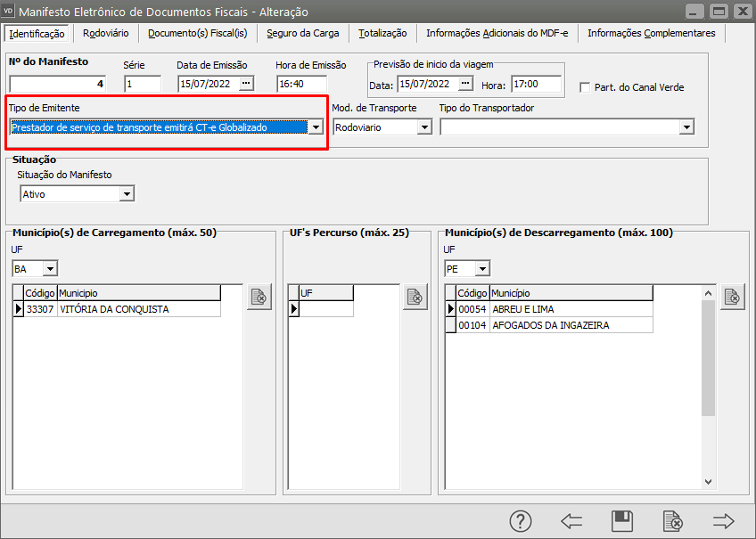The width and height of the screenshot is (756, 539).
Task: Open date picker for Data de Emissão
Action: coord(246,85)
